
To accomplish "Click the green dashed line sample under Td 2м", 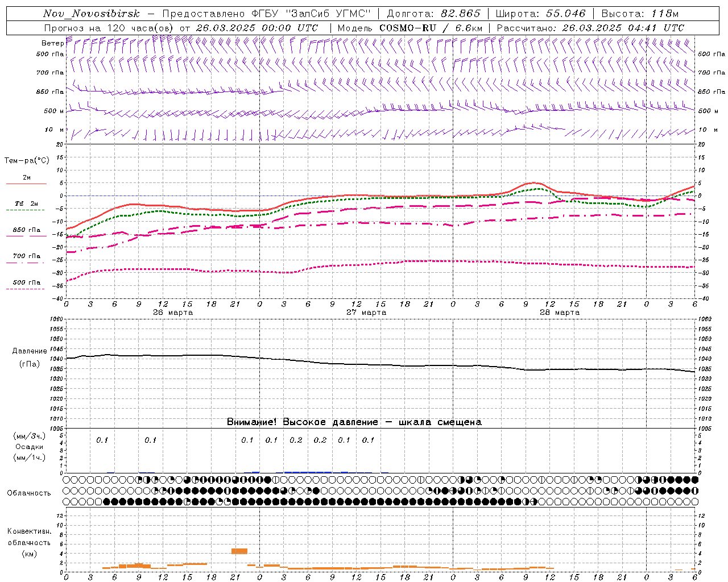I will (x=26, y=210).
